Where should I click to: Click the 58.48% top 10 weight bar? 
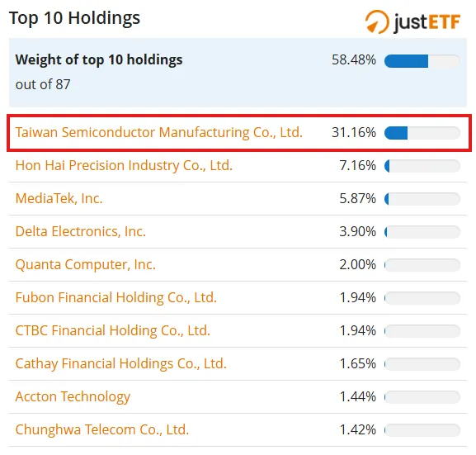(422, 61)
